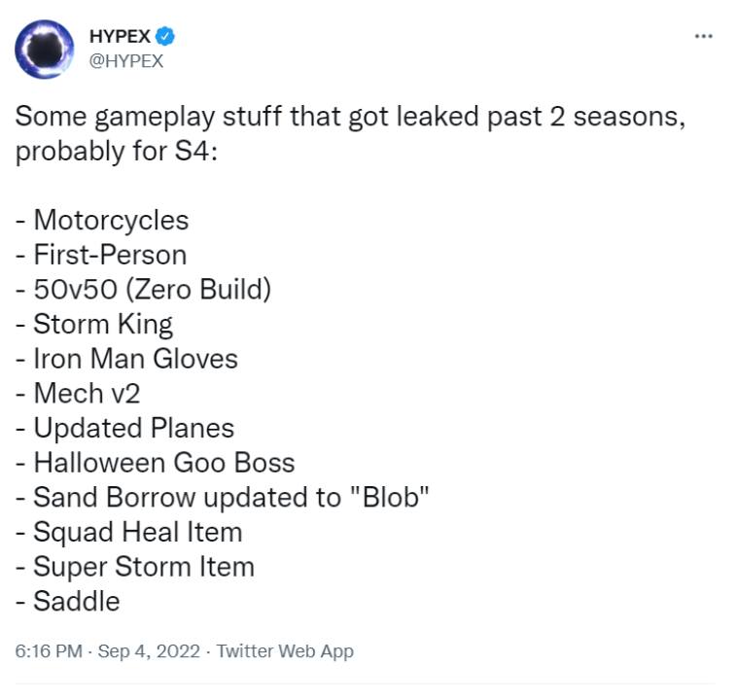The image size is (736, 700).
Task: Click the "Saddle" line in the tweet
Action: coord(76,601)
